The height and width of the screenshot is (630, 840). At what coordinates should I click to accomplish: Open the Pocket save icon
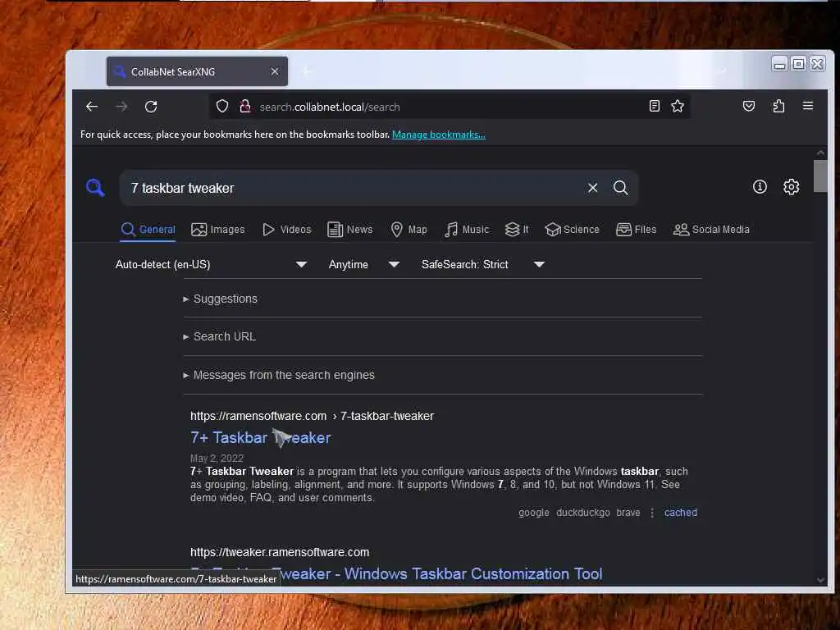click(x=749, y=106)
